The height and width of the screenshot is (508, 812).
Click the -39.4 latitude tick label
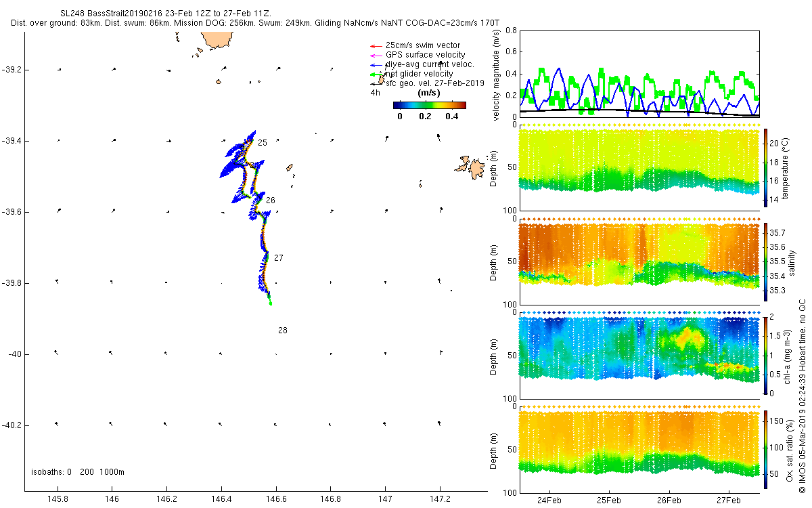click(x=12, y=141)
